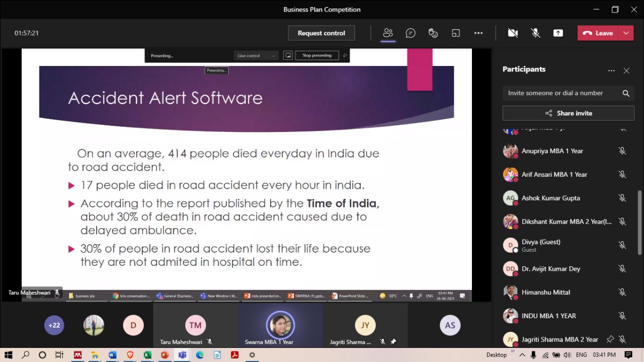Screen dimensions: 644x362
Task: Toggle the camera on
Action: pyautogui.click(x=513, y=33)
